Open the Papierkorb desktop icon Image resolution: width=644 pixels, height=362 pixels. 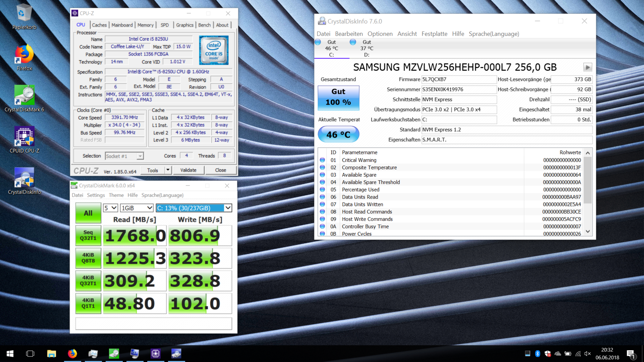(24, 17)
